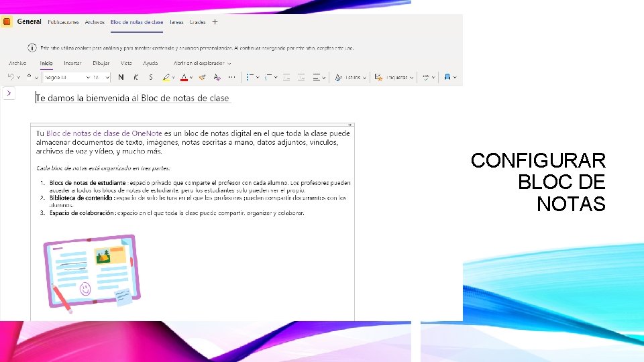Screen dimensions: 644x362
Task: Click Decrease Indent icon
Action: (x=286, y=77)
